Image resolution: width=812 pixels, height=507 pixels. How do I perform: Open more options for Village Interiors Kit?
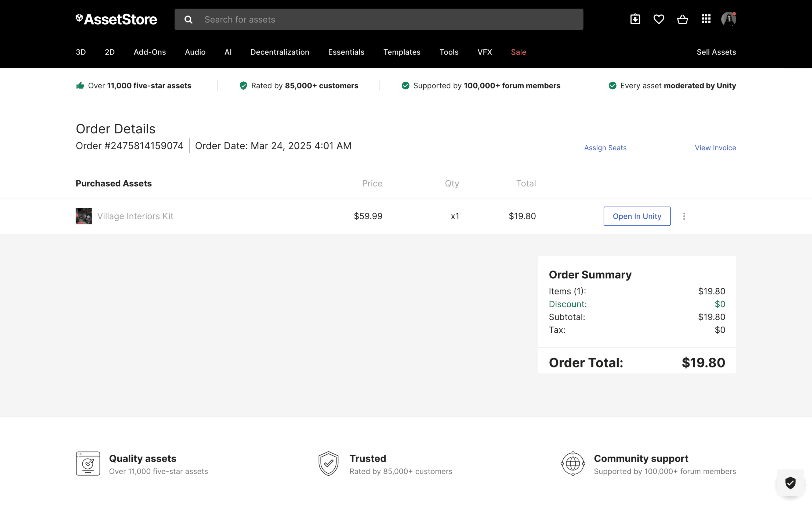pyautogui.click(x=684, y=216)
